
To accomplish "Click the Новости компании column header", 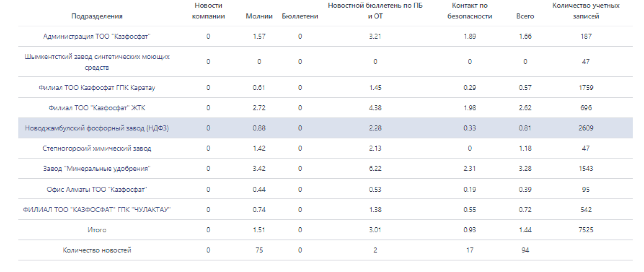I will [x=208, y=11].
